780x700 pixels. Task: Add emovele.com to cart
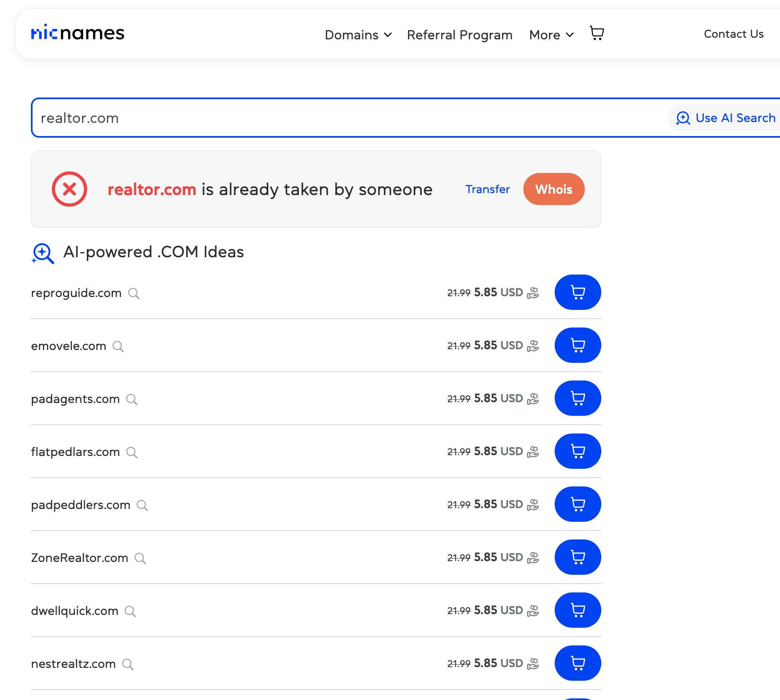point(578,345)
